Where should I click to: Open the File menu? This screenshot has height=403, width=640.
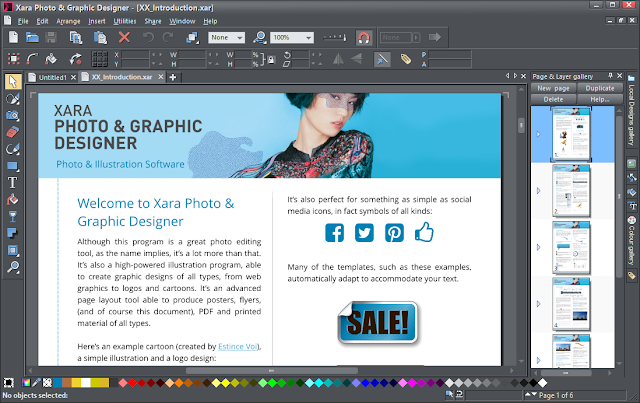tap(23, 21)
